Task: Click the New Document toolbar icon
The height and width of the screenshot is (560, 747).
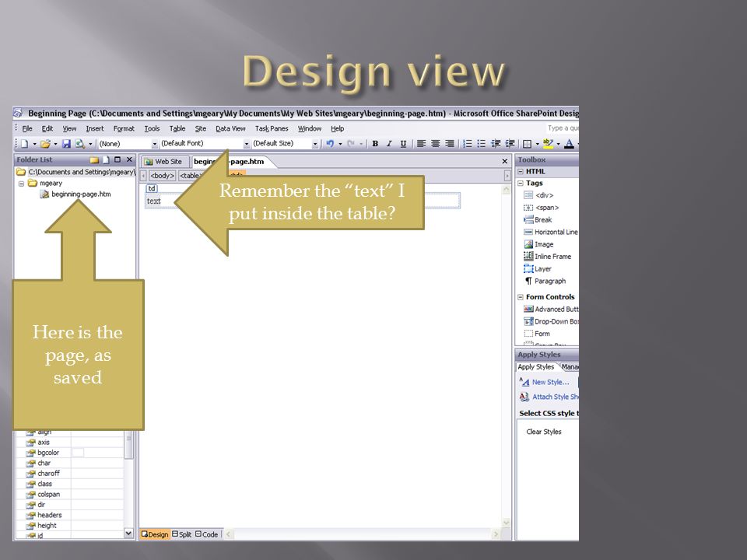Action: (24, 143)
